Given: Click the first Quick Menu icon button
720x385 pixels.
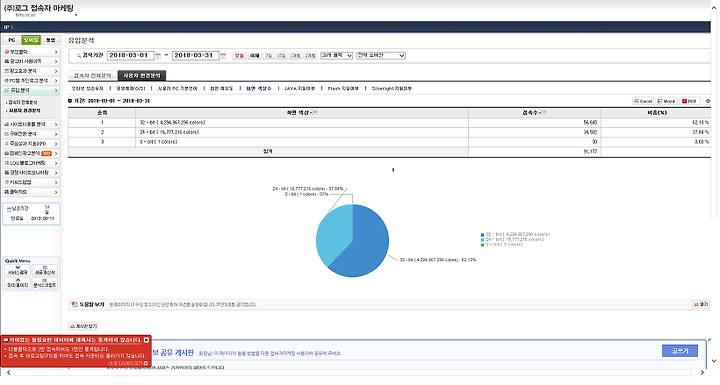Looking at the screenshot, I should tap(18, 270).
